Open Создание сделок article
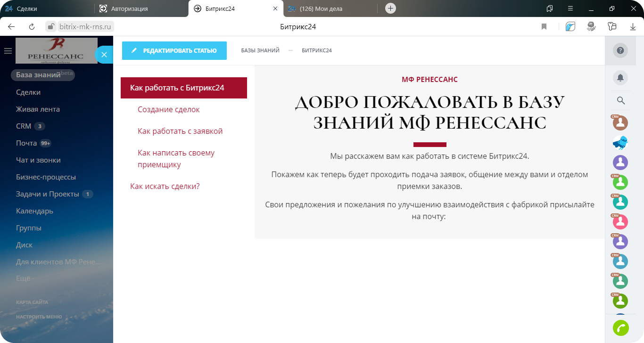Image resolution: width=644 pixels, height=343 pixels. click(x=169, y=109)
